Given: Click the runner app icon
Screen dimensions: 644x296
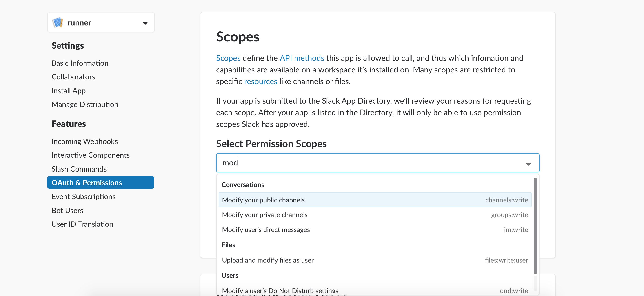Looking at the screenshot, I should (58, 23).
